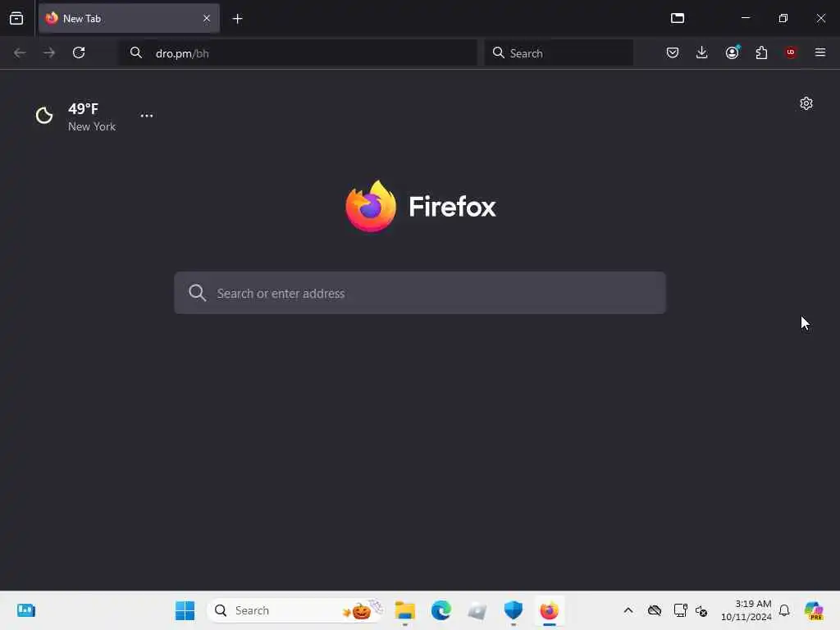Open the Windows Widgets panel

tap(26, 610)
